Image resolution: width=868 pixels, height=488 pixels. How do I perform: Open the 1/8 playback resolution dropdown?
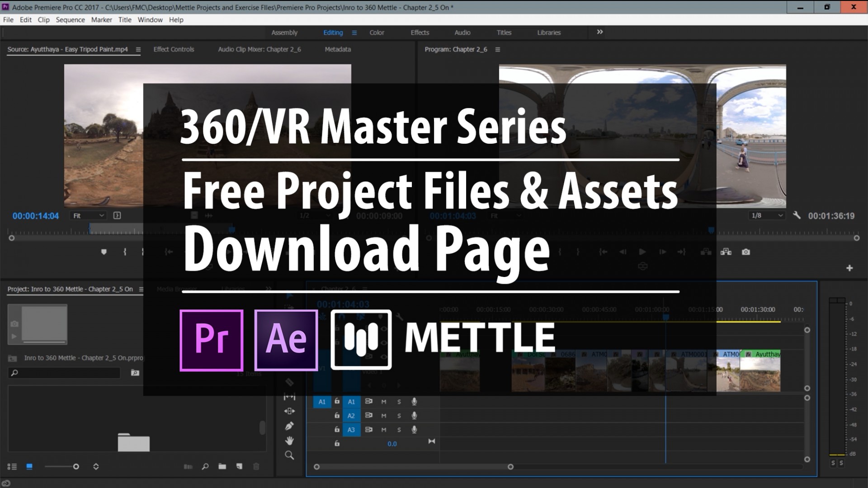(767, 216)
